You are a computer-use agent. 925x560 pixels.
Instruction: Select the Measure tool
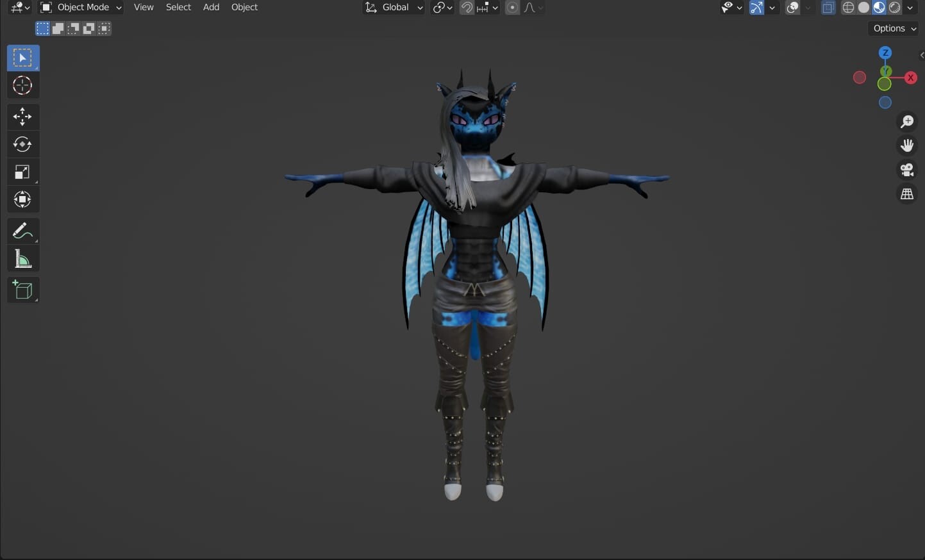tap(23, 258)
